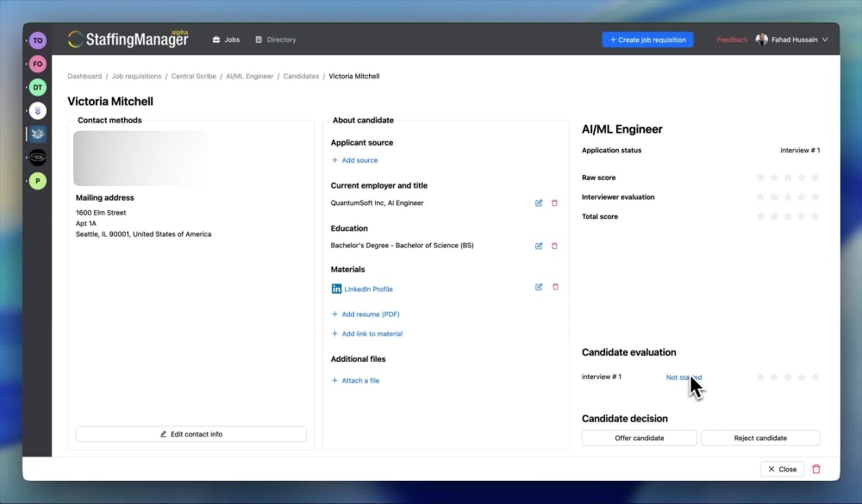Select the P workspace avatar

click(37, 181)
